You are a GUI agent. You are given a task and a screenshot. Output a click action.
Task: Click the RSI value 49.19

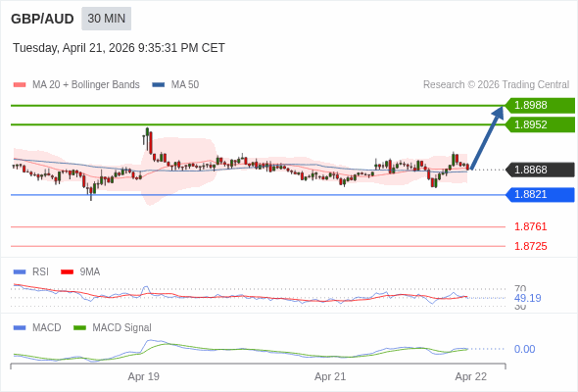(x=527, y=298)
